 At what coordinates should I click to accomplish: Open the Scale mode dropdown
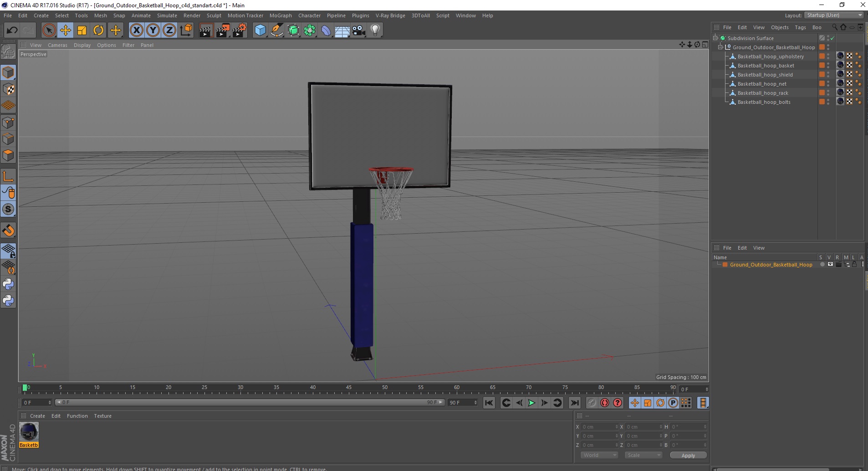click(x=643, y=455)
